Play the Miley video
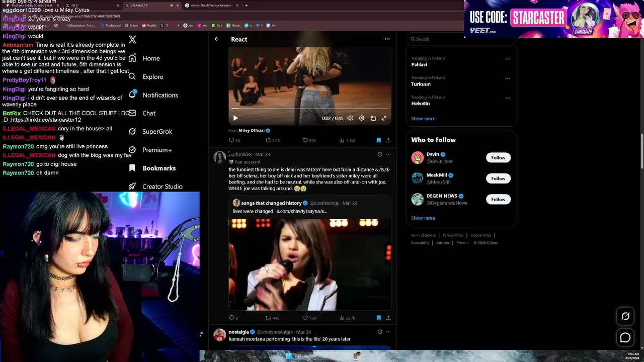Image resolution: width=644 pixels, height=362 pixels. pyautogui.click(x=235, y=118)
